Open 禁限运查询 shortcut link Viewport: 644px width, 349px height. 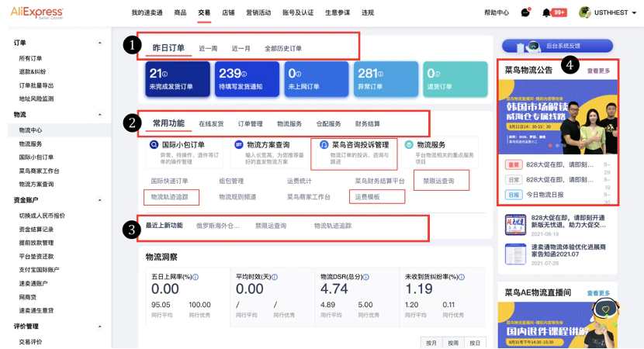pyautogui.click(x=438, y=181)
